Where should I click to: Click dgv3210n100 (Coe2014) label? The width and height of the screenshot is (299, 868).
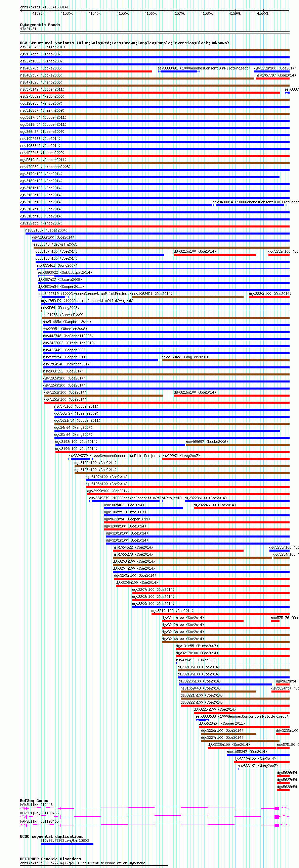pos(172,611)
